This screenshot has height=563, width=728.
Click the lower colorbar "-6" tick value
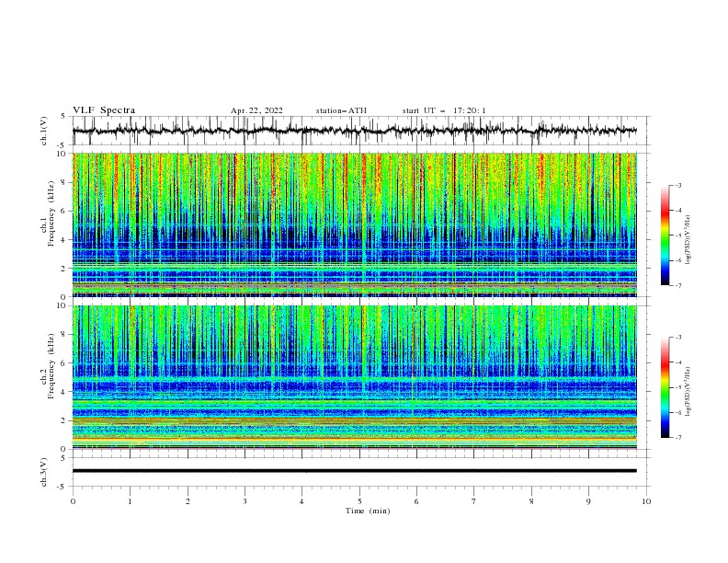pos(678,412)
